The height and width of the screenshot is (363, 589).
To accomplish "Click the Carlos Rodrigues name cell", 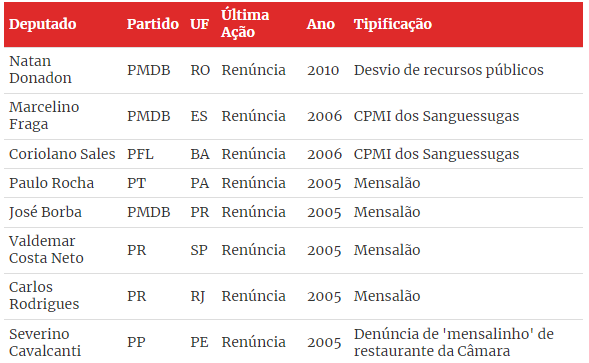I will (x=44, y=296).
